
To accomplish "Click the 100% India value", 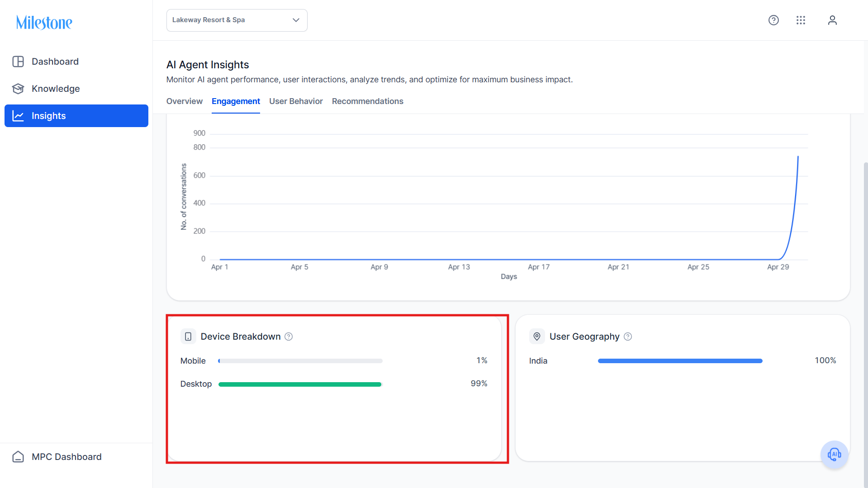I will coord(825,360).
